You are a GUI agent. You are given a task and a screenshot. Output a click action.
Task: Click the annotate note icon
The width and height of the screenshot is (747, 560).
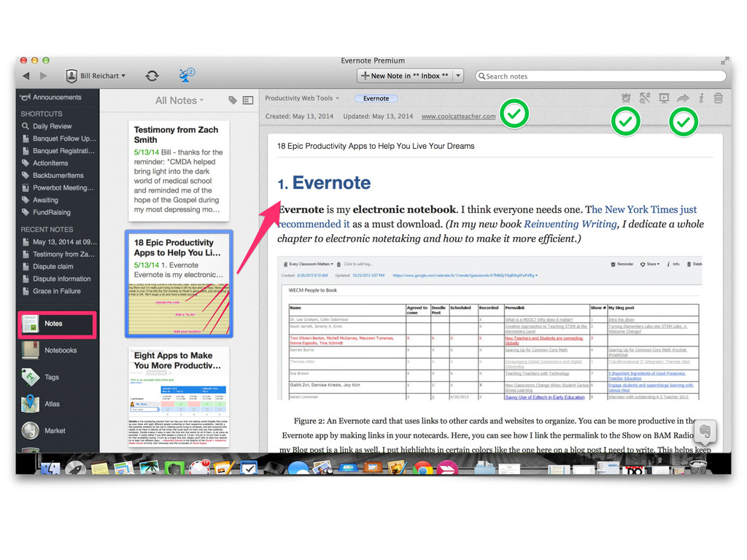(x=645, y=98)
